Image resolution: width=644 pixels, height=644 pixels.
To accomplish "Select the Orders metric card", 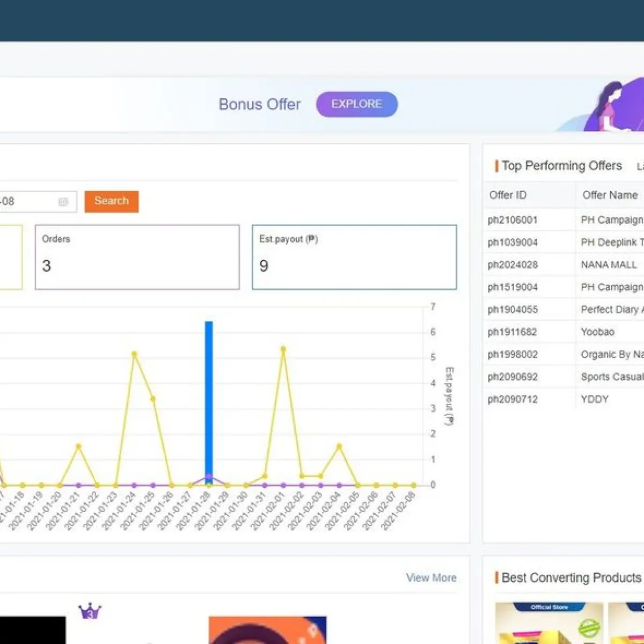I will tap(137, 257).
